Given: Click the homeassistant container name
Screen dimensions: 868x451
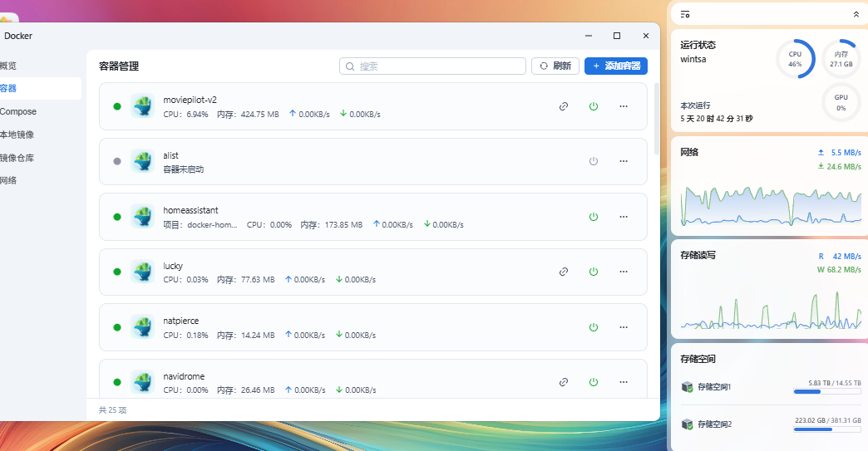Looking at the screenshot, I should [190, 211].
